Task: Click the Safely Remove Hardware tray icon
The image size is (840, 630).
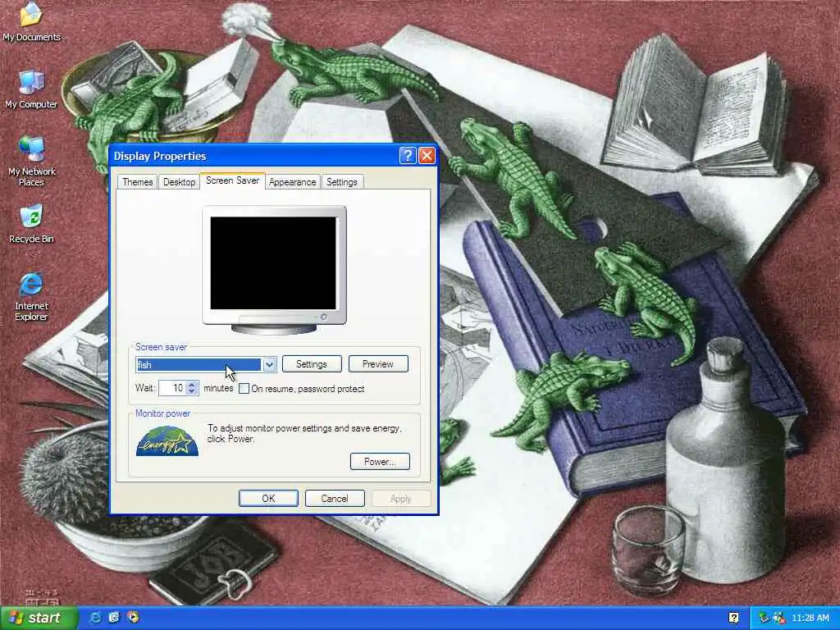Action: tap(764, 618)
